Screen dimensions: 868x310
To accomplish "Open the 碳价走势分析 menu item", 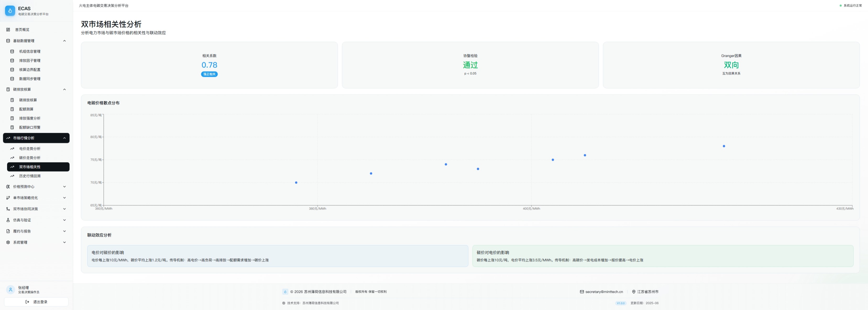I will click(30, 158).
